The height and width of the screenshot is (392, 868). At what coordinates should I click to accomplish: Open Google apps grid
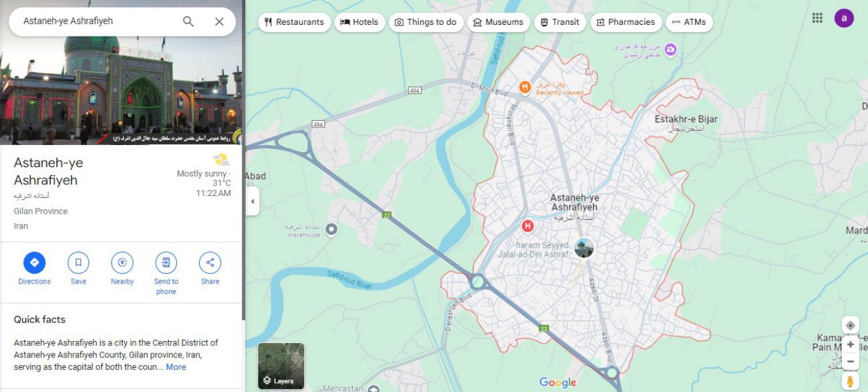[x=817, y=18]
